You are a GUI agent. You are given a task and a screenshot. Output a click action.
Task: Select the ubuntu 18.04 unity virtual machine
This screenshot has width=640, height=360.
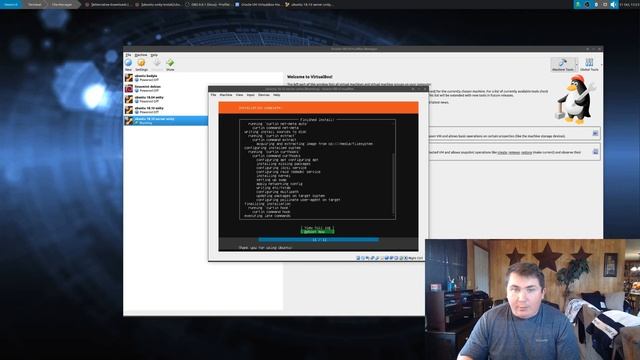(x=166, y=99)
